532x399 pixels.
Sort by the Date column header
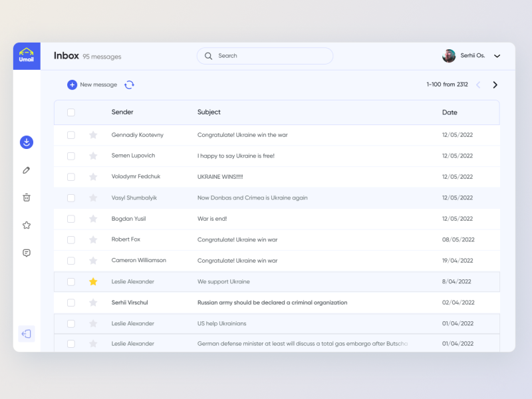450,112
